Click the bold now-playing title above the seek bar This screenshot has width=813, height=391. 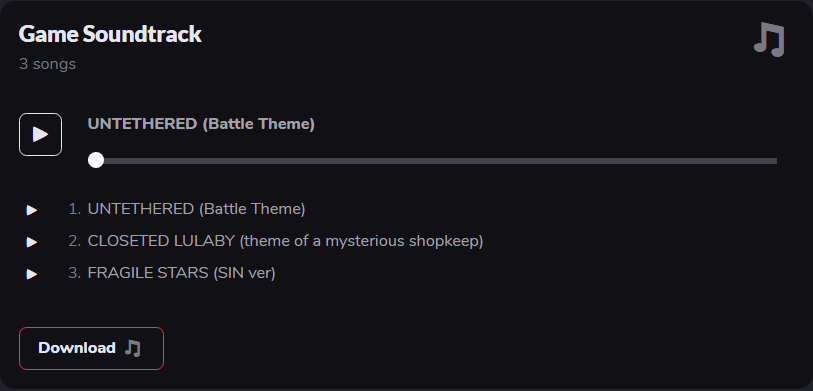(201, 124)
